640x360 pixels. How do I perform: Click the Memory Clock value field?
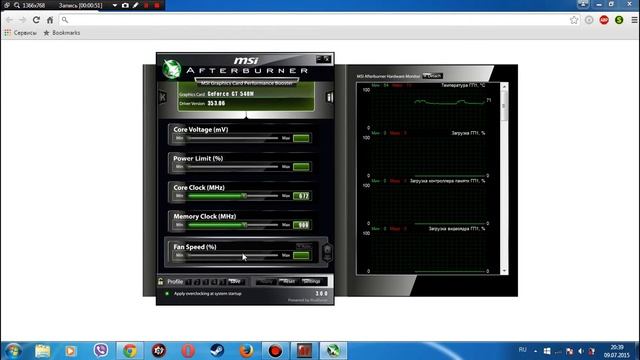coord(301,225)
